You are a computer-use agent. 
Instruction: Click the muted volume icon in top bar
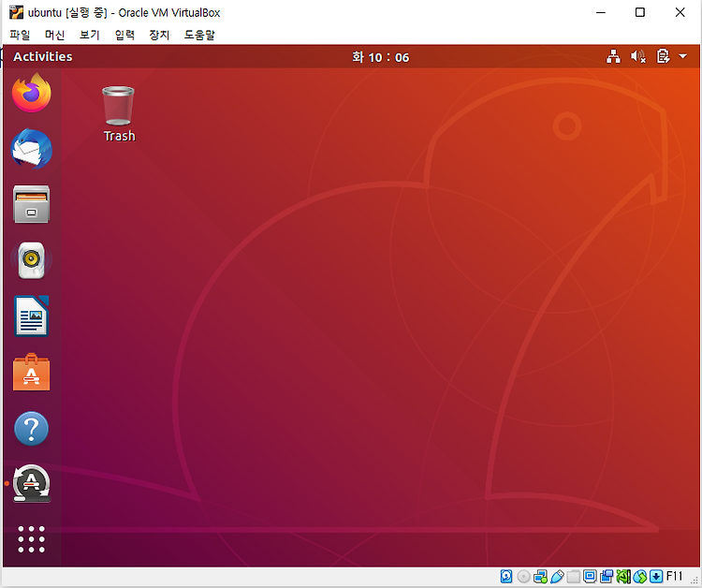click(x=638, y=56)
